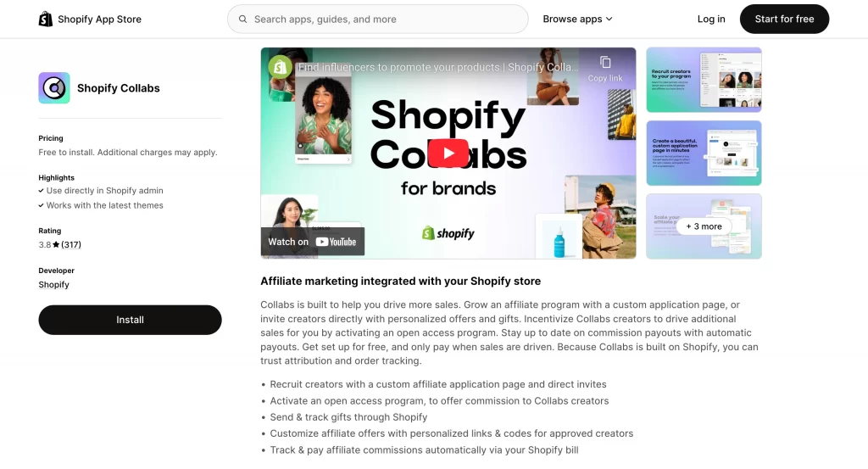Click the video title text link

click(x=438, y=67)
